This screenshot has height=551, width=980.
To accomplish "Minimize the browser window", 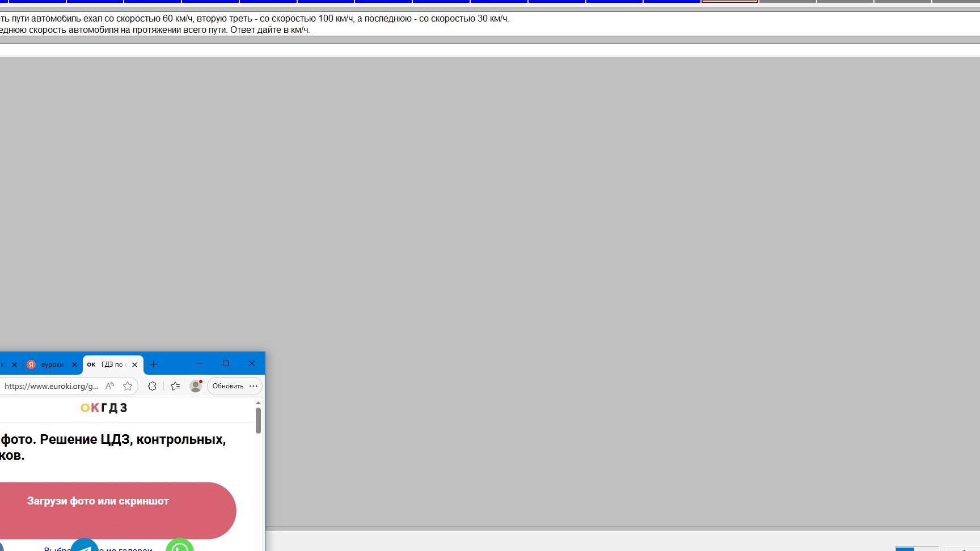I will pyautogui.click(x=200, y=363).
